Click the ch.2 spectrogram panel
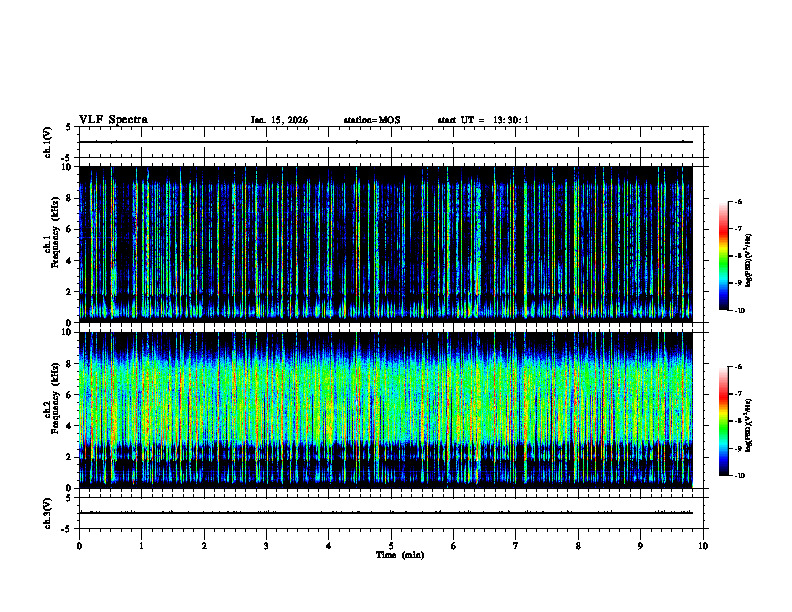This screenshot has width=792, height=612. 386,410
